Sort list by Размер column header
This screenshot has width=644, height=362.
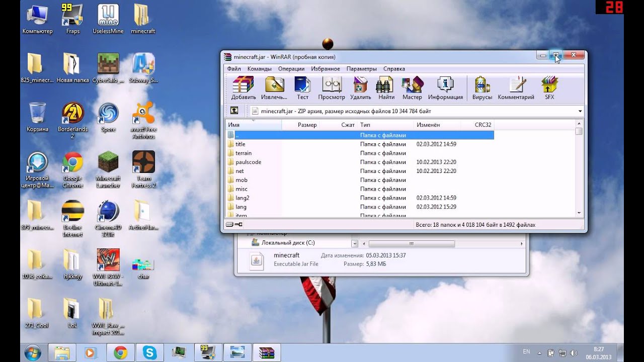300,125
